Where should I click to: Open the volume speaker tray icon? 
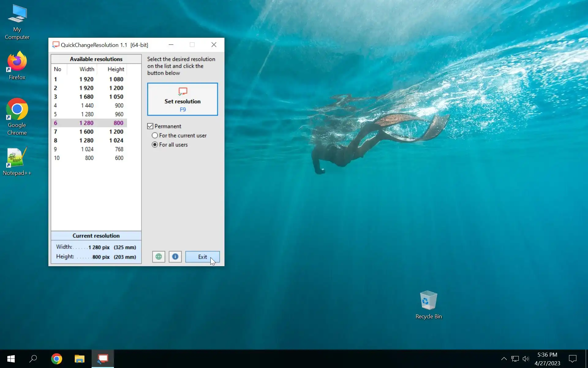(526, 359)
